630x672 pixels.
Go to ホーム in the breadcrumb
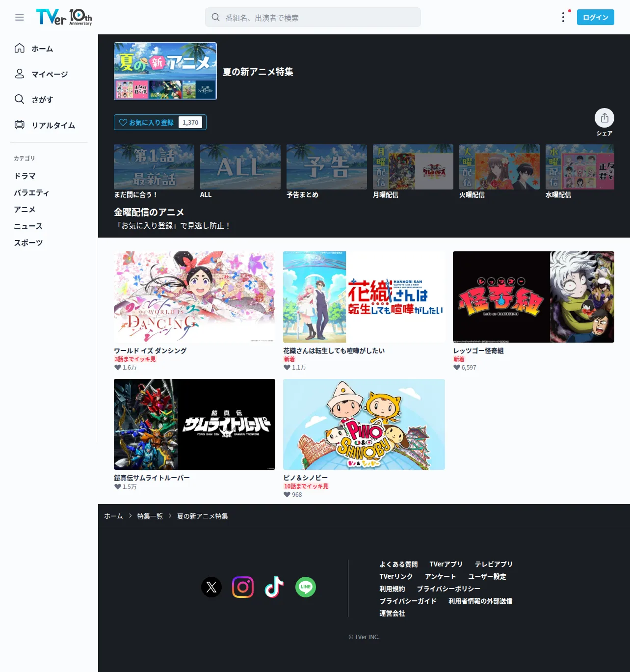tap(113, 516)
